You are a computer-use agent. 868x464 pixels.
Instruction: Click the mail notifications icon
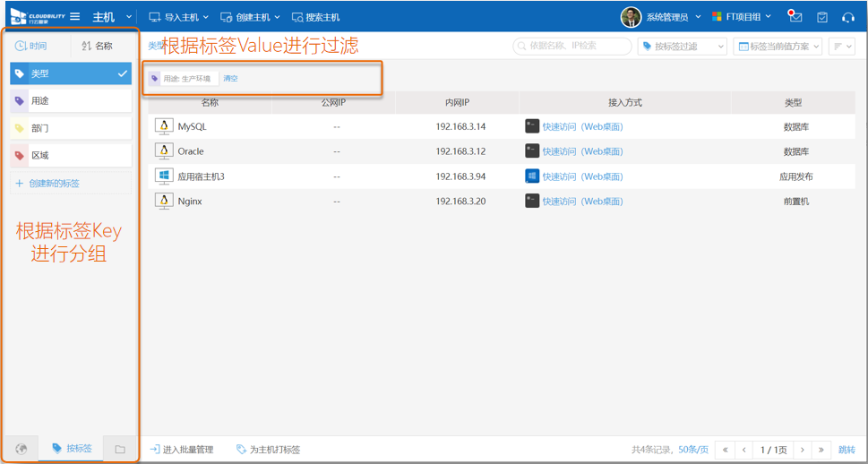(794, 16)
